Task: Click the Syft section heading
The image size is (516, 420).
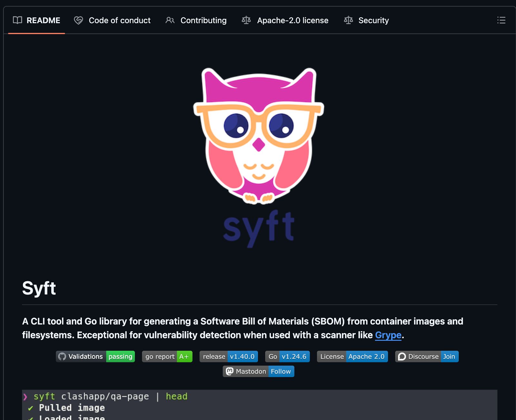Action: (39, 288)
